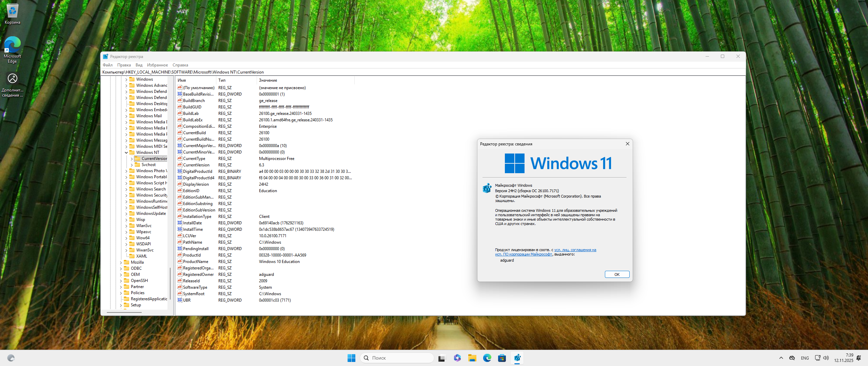Click OK in the about dialog
868x366 pixels.
[x=617, y=274]
